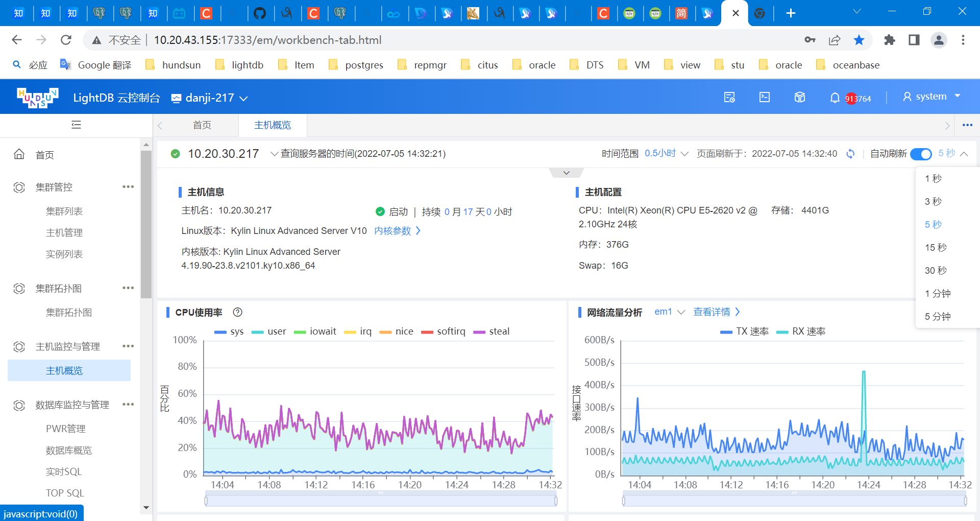Open 主机监控与管理 more options dots
The image size is (980, 521).
coord(128,346)
